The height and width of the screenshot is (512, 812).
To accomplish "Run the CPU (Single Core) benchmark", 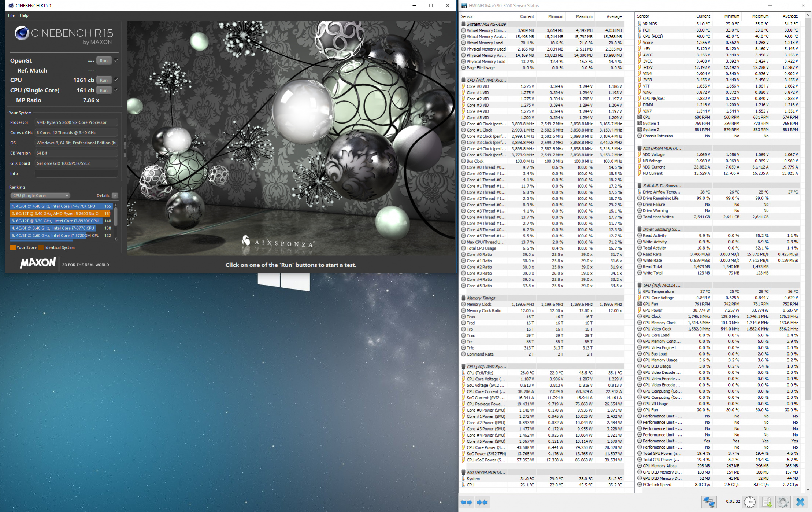I will pyautogui.click(x=104, y=90).
